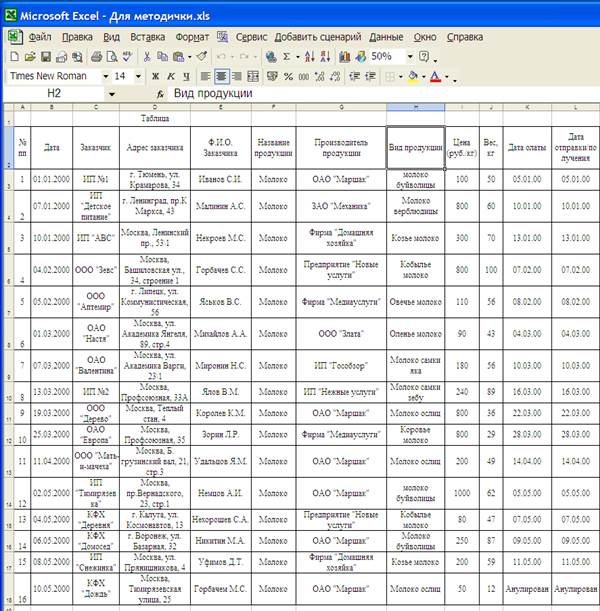Open the Вид menu
600x611 pixels.
[x=111, y=37]
